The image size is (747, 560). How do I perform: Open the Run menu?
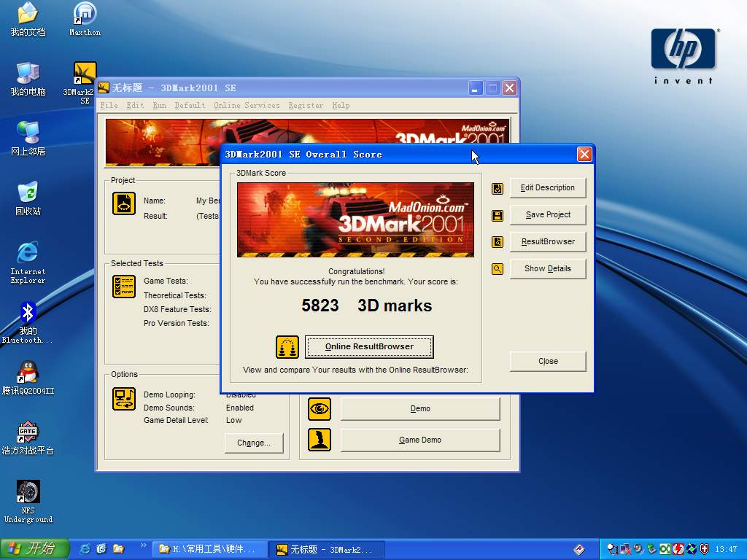click(160, 105)
